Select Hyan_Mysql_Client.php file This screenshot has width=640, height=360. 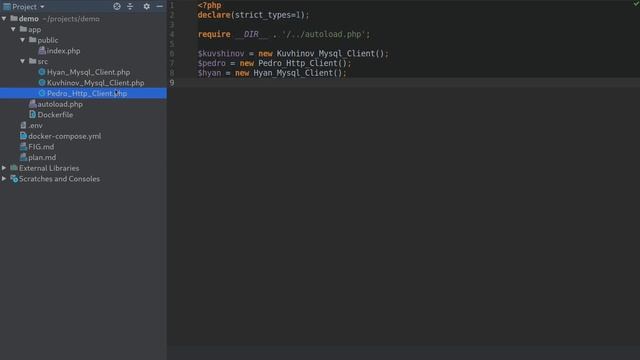click(x=88, y=72)
